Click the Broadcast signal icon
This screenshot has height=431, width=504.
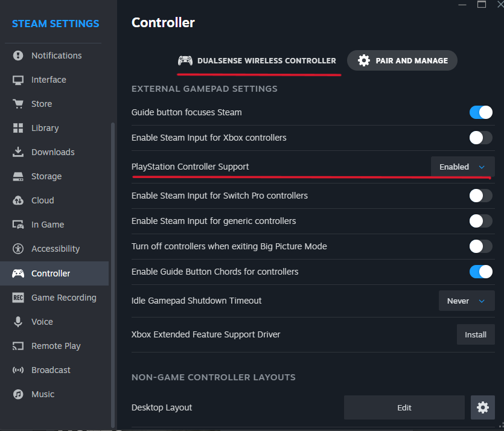18,370
